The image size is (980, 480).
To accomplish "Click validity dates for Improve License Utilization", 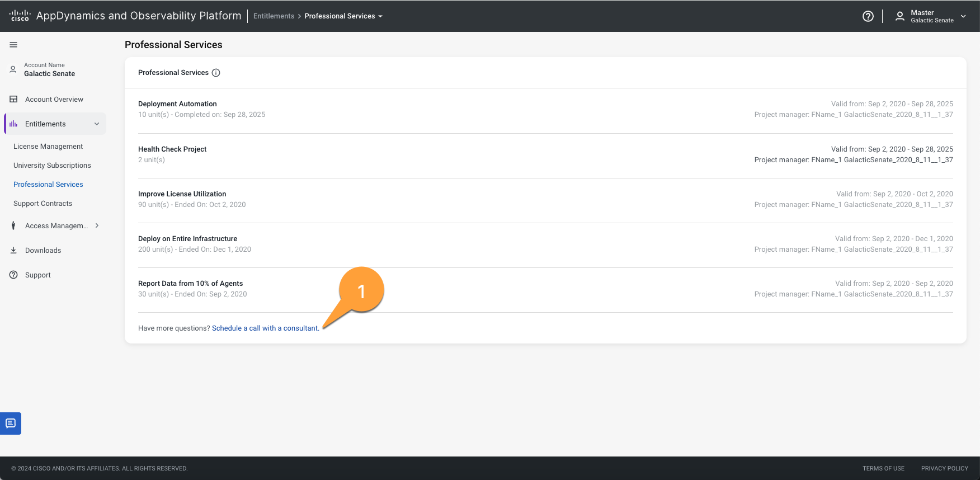I will pos(894,194).
